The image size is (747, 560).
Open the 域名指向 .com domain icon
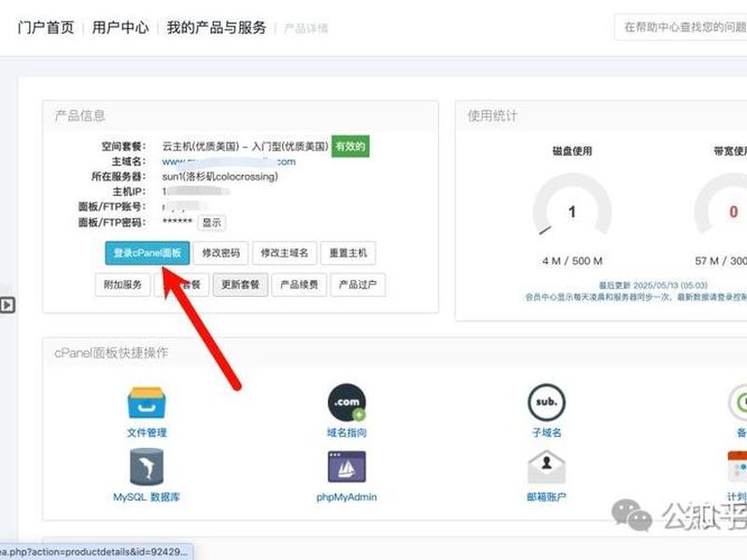(346, 402)
